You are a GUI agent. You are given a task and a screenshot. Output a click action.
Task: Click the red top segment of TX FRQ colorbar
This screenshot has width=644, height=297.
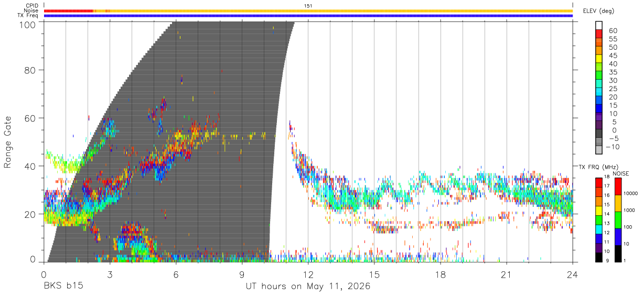pos(598,182)
